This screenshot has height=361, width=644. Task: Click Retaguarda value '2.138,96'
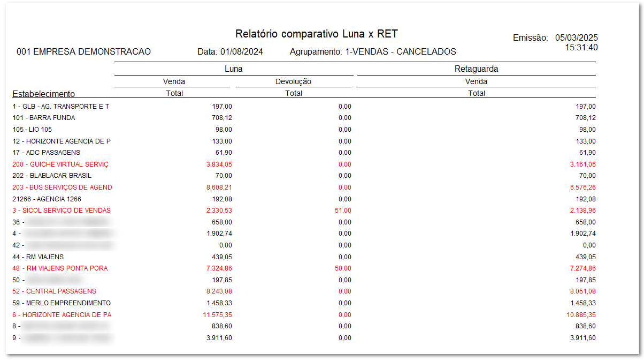[582, 210]
